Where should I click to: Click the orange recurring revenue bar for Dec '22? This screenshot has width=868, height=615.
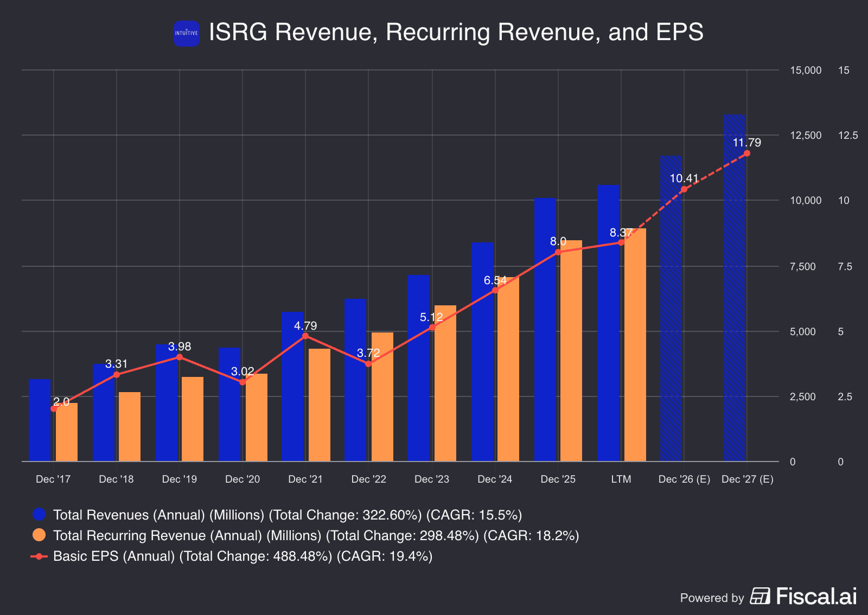pos(382,397)
